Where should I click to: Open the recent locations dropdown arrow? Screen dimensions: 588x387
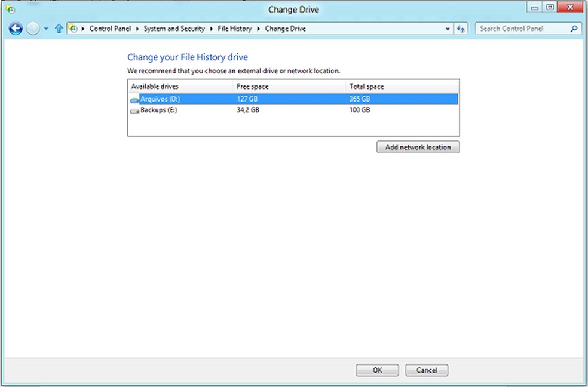coord(46,29)
